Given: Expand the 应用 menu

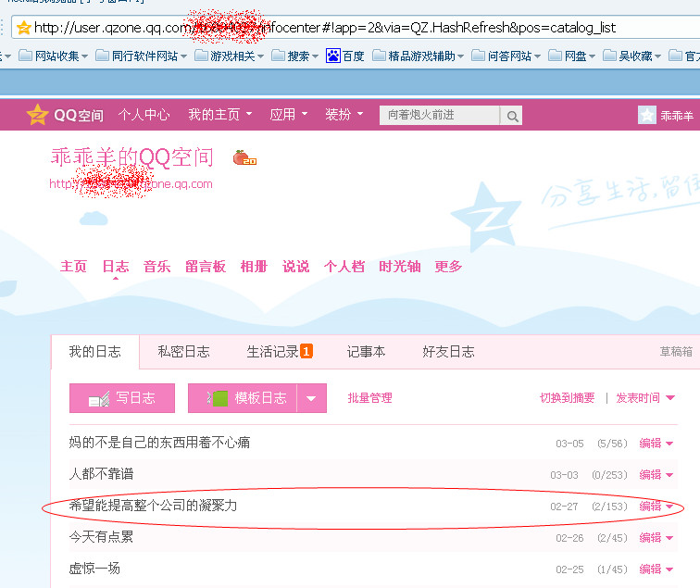Looking at the screenshot, I should (288, 115).
